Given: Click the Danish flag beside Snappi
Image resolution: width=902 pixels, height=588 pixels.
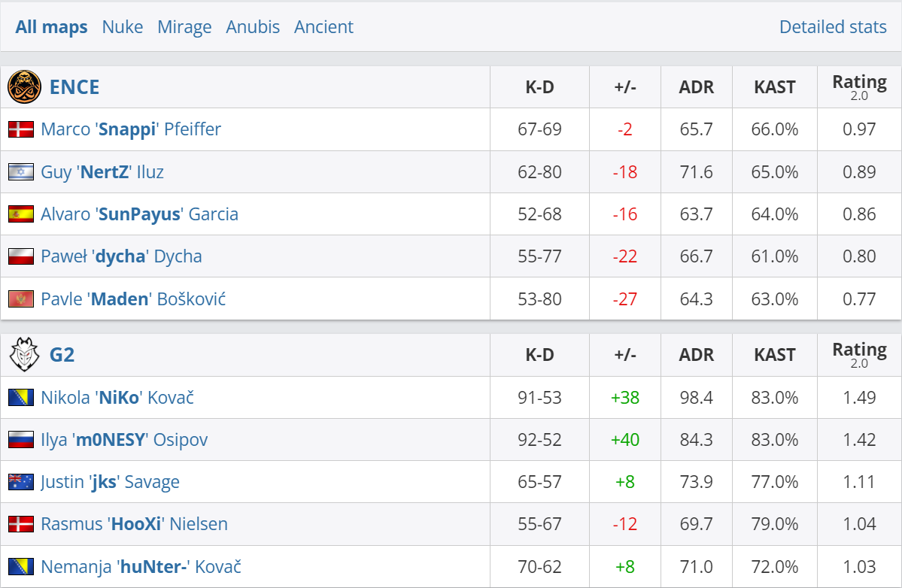Looking at the screenshot, I should pyautogui.click(x=20, y=129).
